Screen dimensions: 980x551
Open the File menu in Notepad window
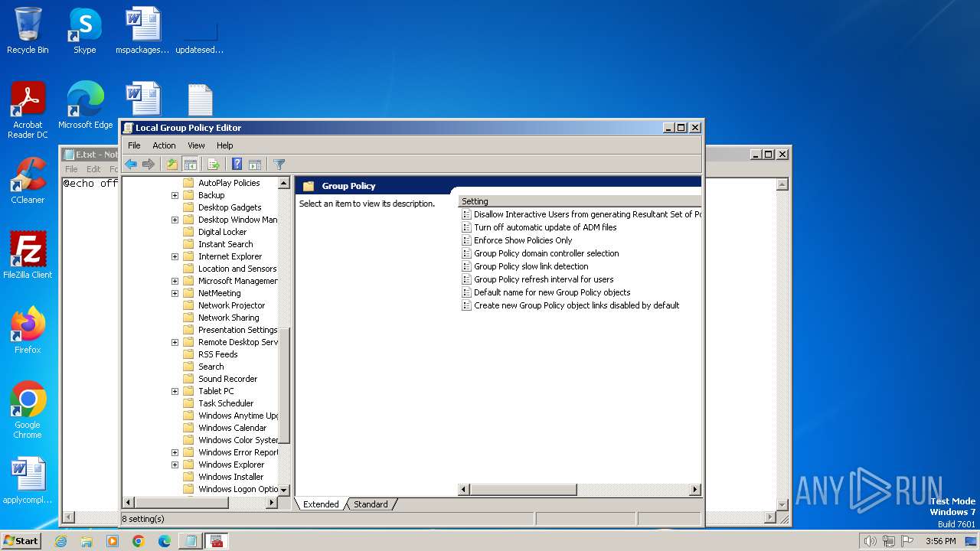click(x=71, y=169)
